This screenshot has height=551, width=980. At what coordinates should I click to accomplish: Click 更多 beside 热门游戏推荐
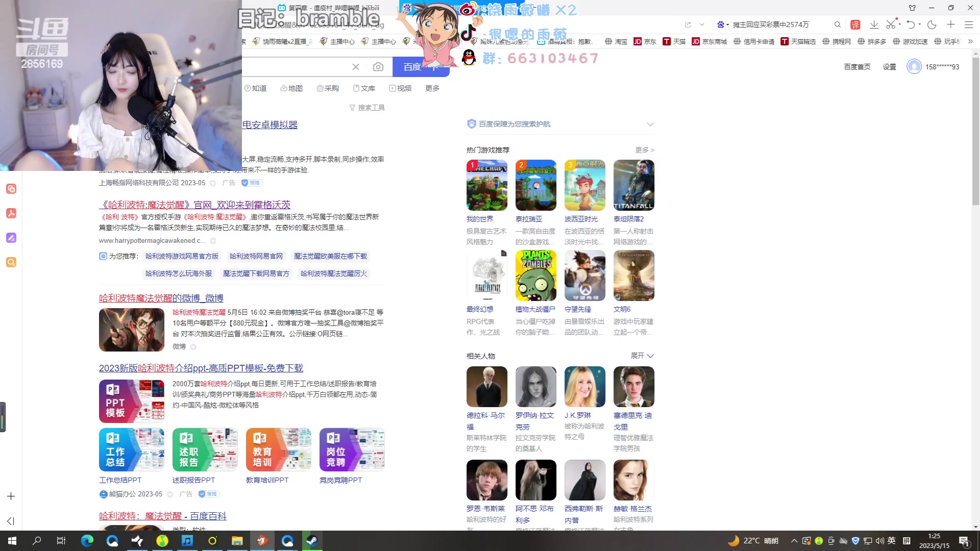pos(645,150)
